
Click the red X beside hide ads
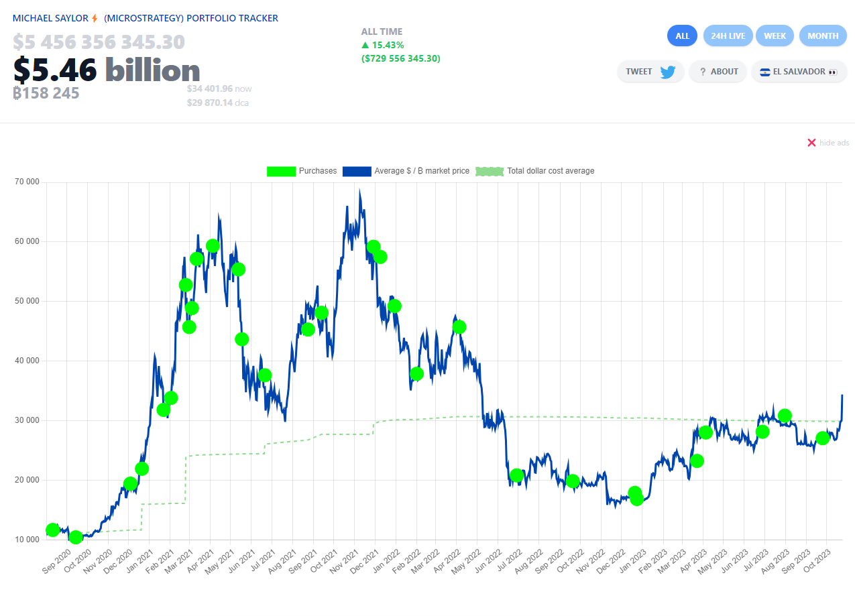(x=811, y=143)
